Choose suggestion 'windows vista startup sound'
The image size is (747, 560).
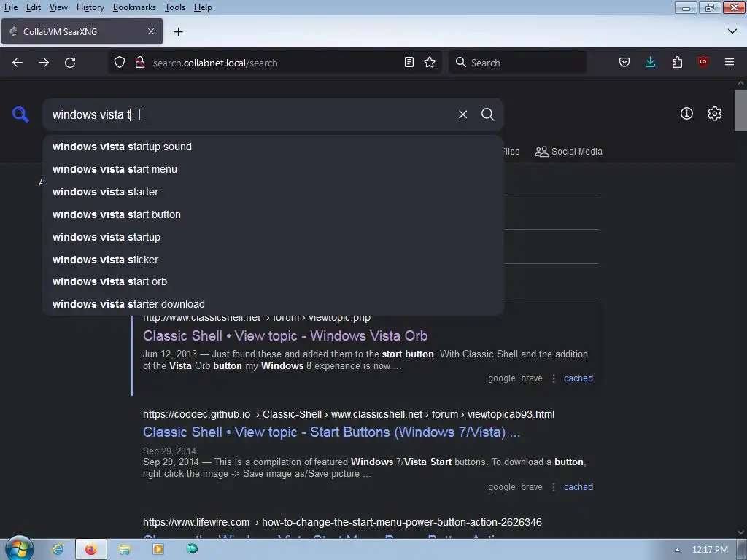[x=273, y=147]
